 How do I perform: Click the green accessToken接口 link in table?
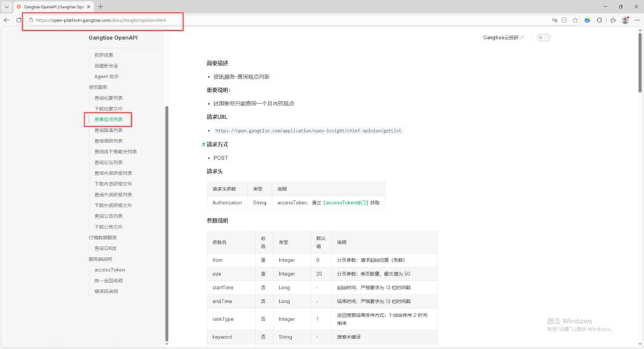click(x=345, y=202)
